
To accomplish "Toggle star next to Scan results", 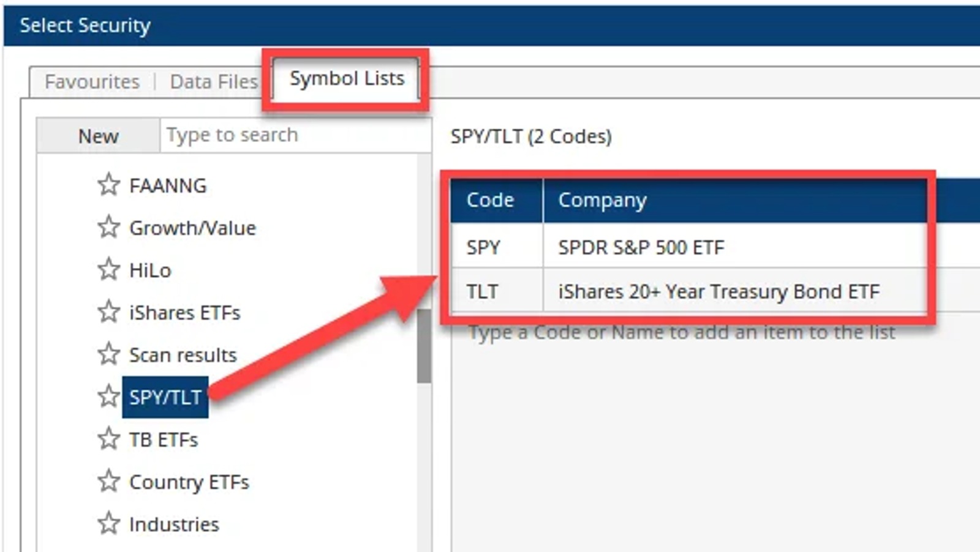I will click(x=108, y=354).
